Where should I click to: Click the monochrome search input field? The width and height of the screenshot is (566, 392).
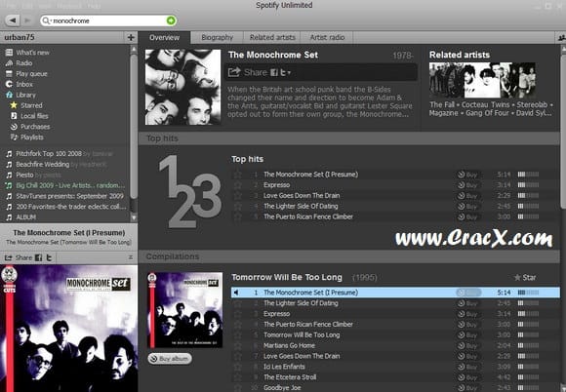[x=108, y=20]
